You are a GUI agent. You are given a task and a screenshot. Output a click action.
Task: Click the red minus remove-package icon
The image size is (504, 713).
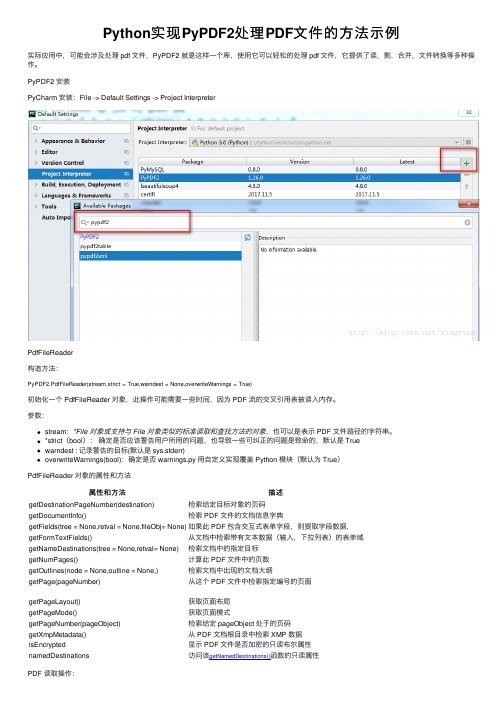click(x=466, y=175)
